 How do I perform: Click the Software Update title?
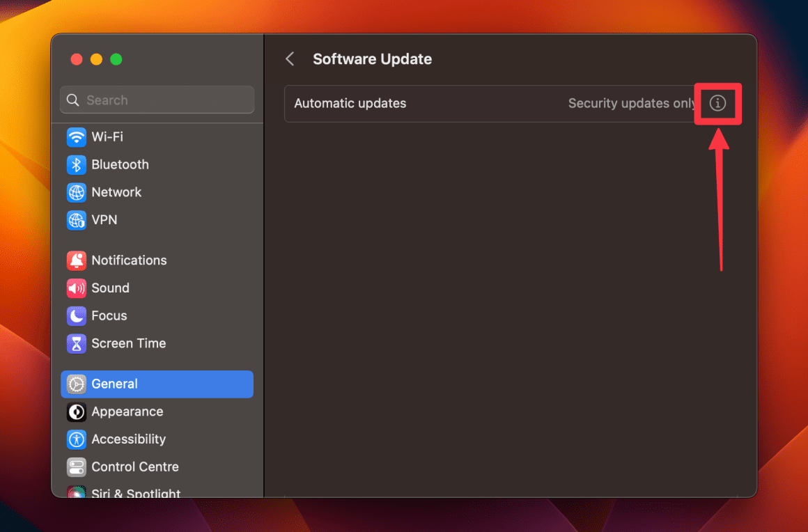[x=372, y=59]
